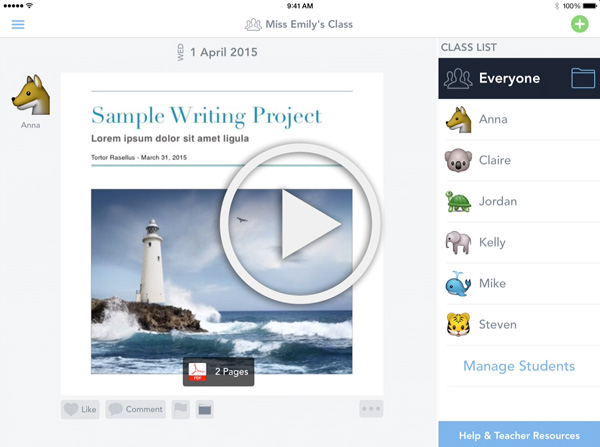Viewport: 600px width, 447px height.
Task: Click the 1 April 2015 date
Action: [224, 52]
